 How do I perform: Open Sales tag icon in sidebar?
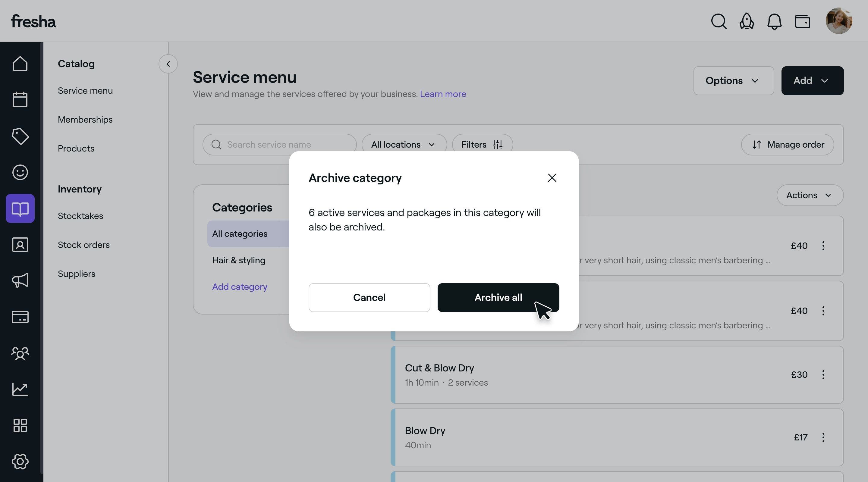pyautogui.click(x=20, y=136)
